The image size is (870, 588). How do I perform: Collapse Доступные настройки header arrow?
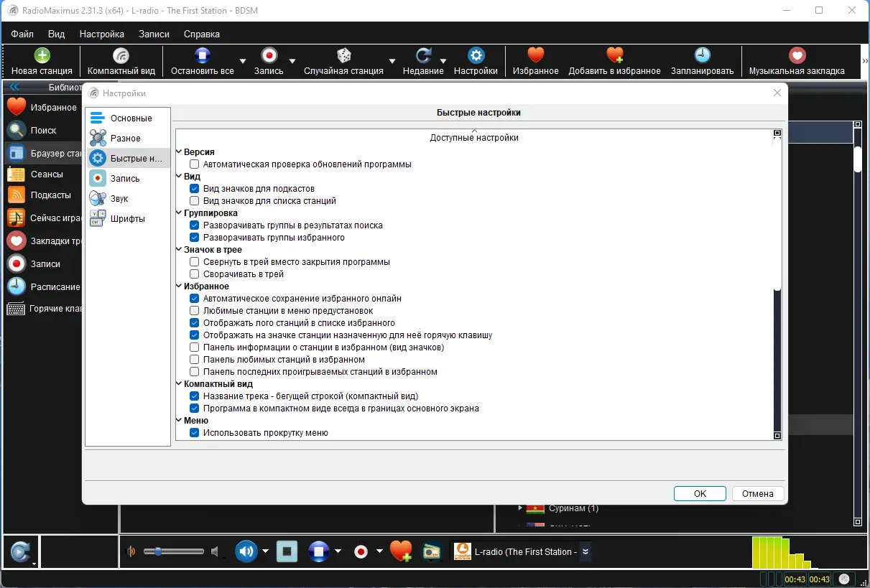(474, 131)
